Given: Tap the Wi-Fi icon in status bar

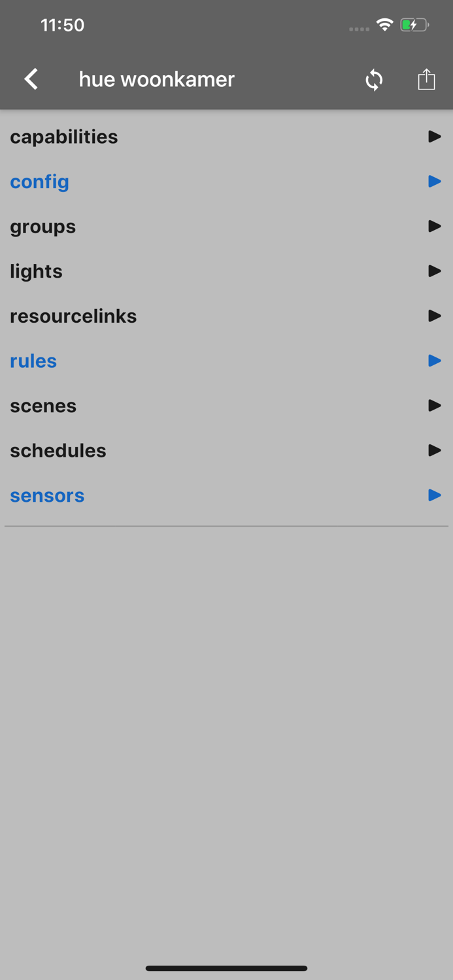Looking at the screenshot, I should coord(384,24).
